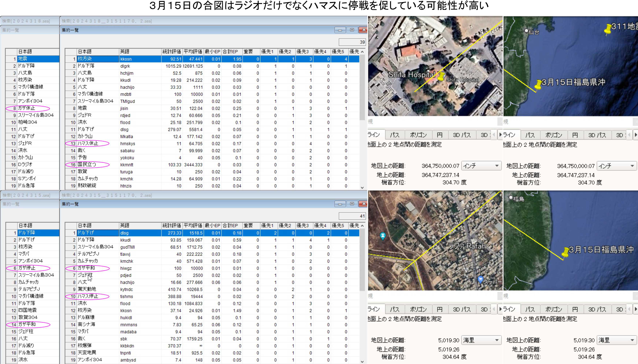Image resolution: width=638 pixels, height=364 pixels.
Task: Sort lower table by 重要 column header
Action: point(251,225)
